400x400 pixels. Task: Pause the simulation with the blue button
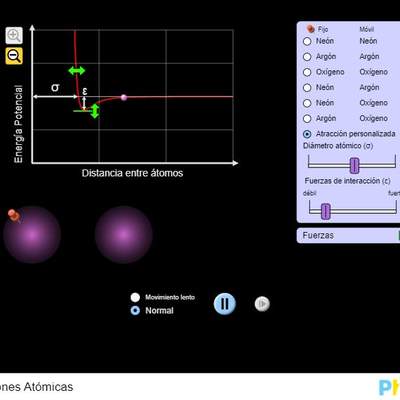pyautogui.click(x=225, y=304)
